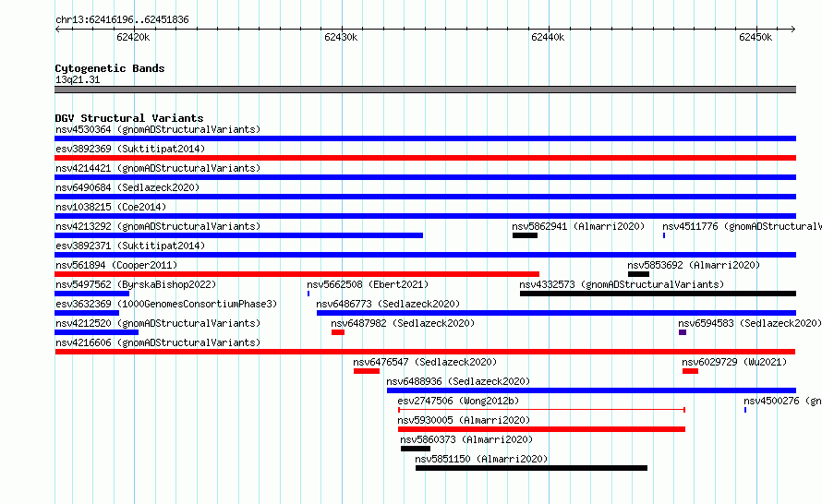Open nsv6490684 Sedlazeck2020 variant label
Image resolution: width=822 pixels, height=504 pixels.
(127, 187)
